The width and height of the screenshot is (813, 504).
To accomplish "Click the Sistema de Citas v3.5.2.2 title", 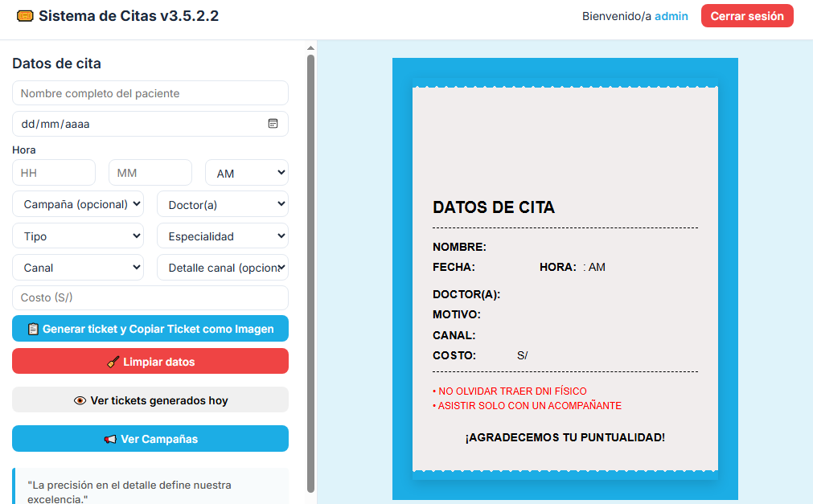I will (129, 16).
